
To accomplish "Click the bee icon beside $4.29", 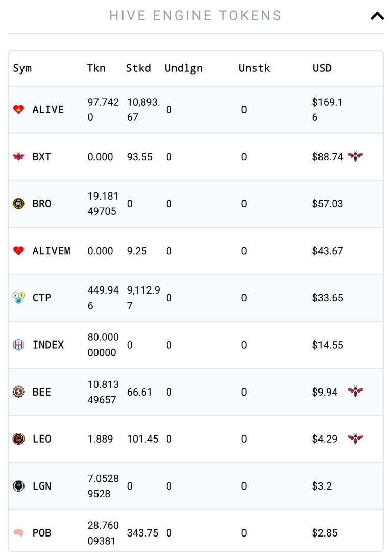I will (355, 439).
